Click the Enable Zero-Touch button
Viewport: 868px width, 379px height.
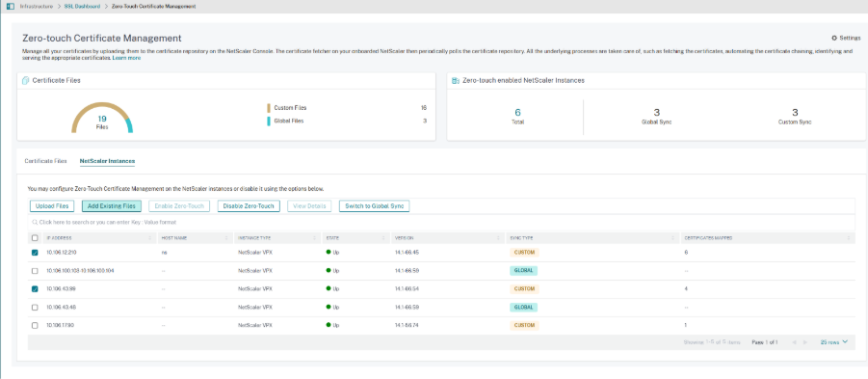pyautogui.click(x=179, y=206)
